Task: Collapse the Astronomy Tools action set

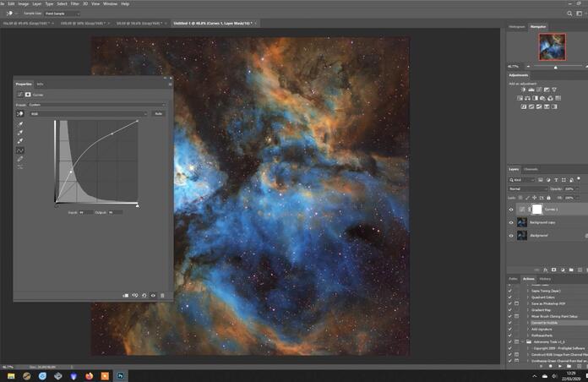Action: tap(523, 341)
